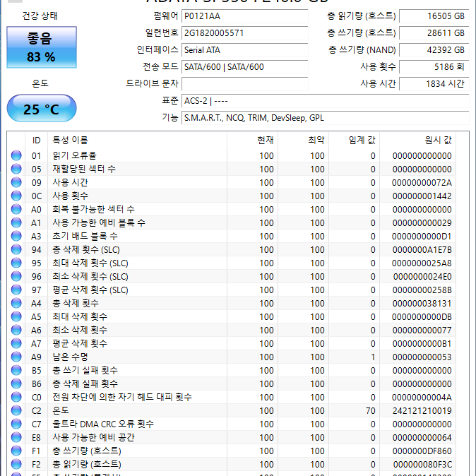This screenshot has width=476, height=476.
Task: Click status icon of row 09 사용 시간
Action: tap(16, 182)
